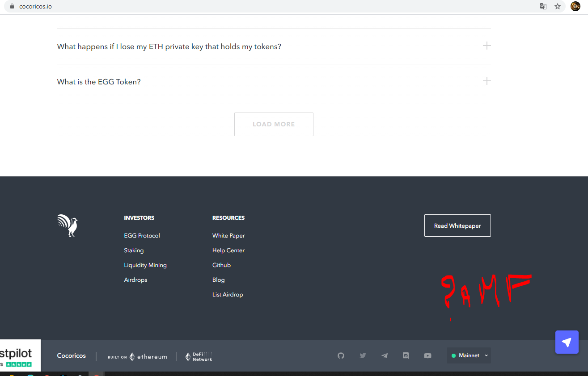Open the Github resources link
This screenshot has width=588, height=376.
[221, 265]
